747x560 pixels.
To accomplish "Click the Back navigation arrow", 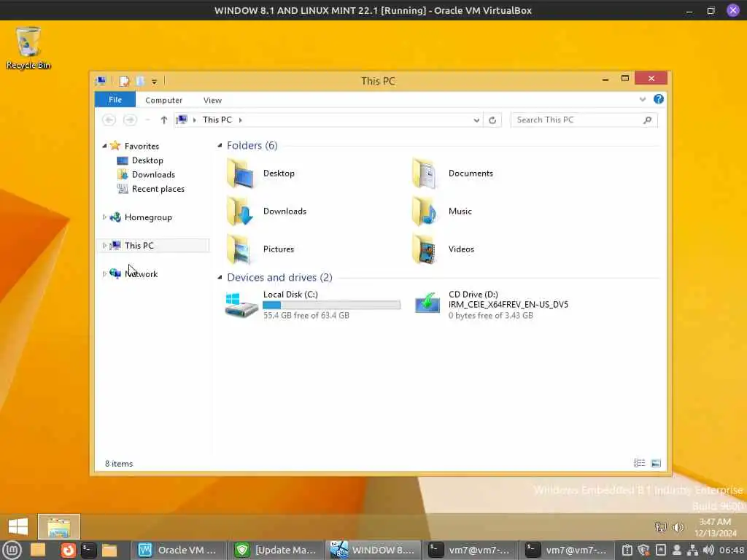I will click(x=109, y=120).
